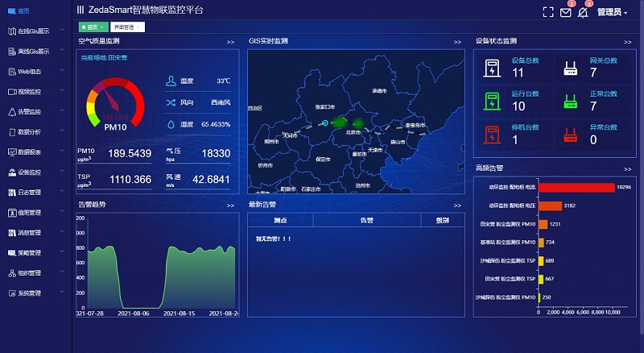Expand the 视频监控 sidebar menu
The width and height of the screenshot is (644, 353).
point(32,92)
